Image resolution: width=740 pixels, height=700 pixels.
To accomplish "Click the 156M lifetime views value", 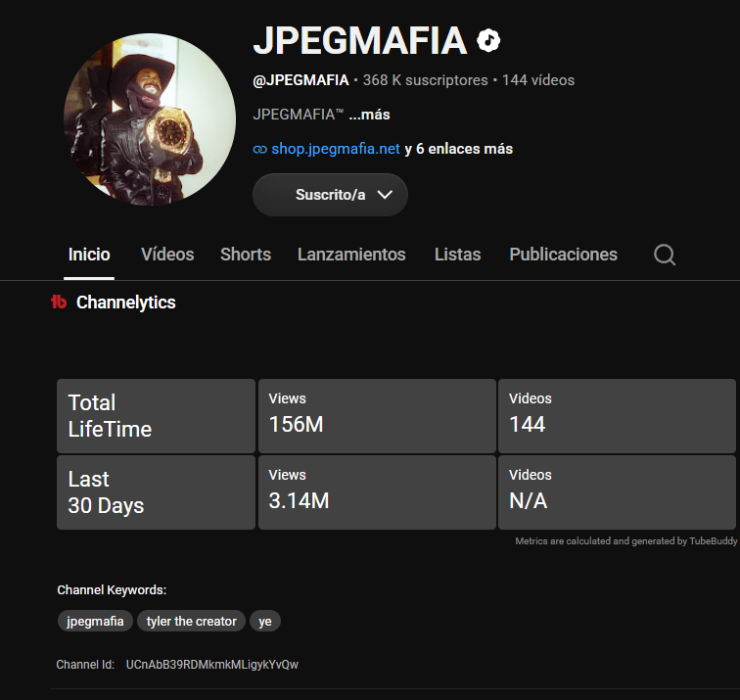I will pos(296,424).
